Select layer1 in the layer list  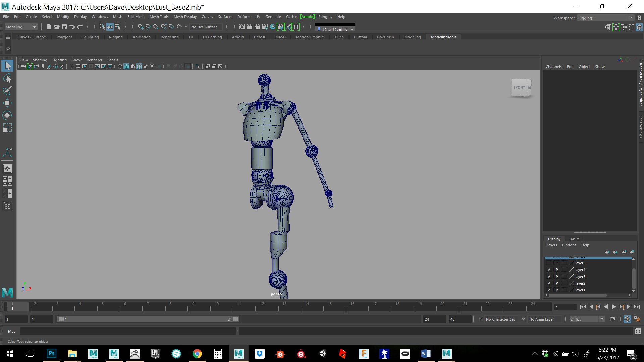tap(580, 290)
